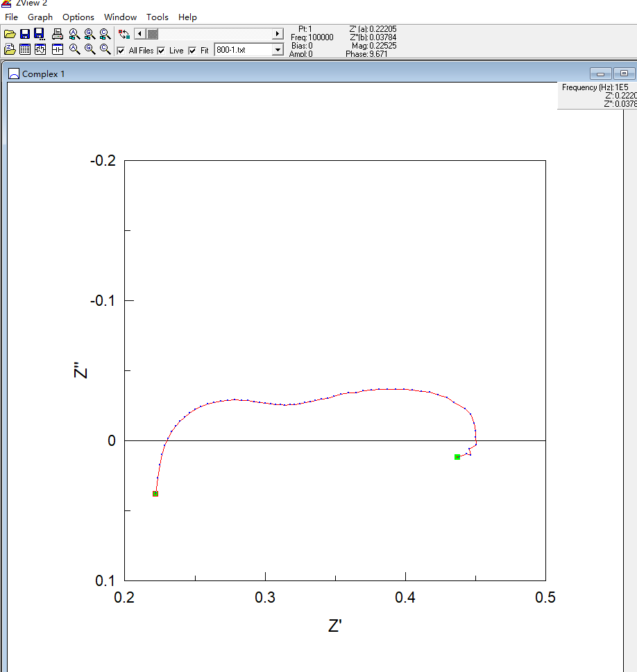The image size is (637, 672).
Task: Open the Window menu
Action: coord(121,17)
